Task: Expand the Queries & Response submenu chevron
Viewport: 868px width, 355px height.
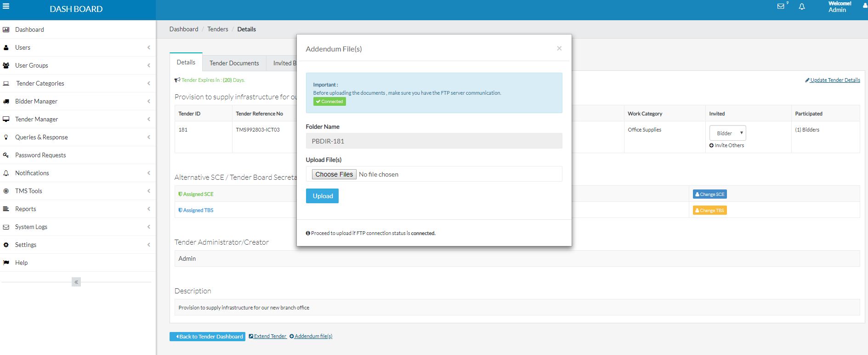Action: (149, 137)
